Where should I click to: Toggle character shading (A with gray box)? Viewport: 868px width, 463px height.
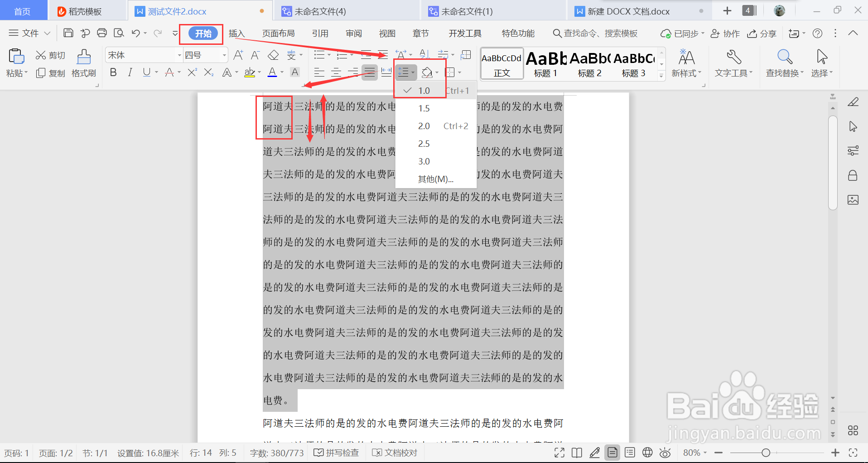[295, 72]
